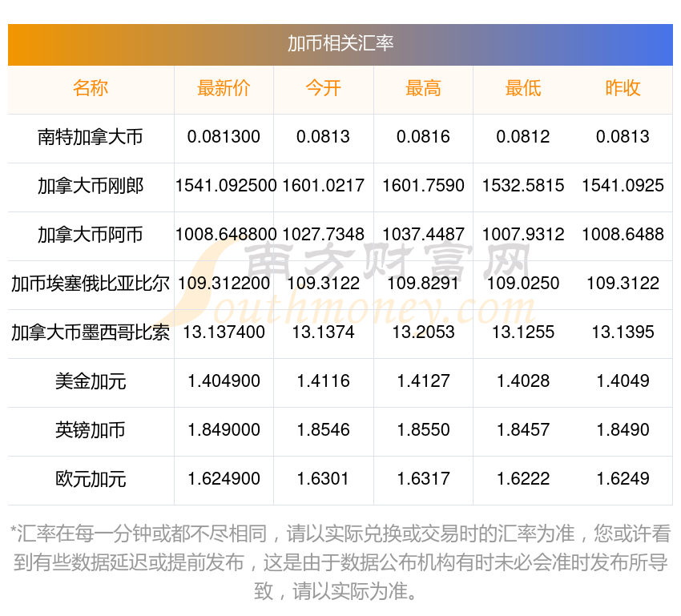The height and width of the screenshot is (616, 681).
Task: Click the lowest value 1.4028
Action: [x=522, y=381]
